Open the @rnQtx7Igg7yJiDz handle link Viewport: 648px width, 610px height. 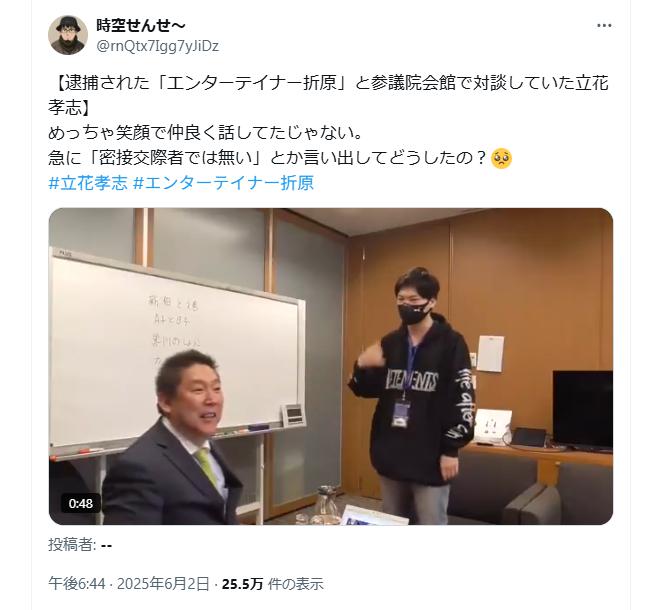click(x=157, y=46)
